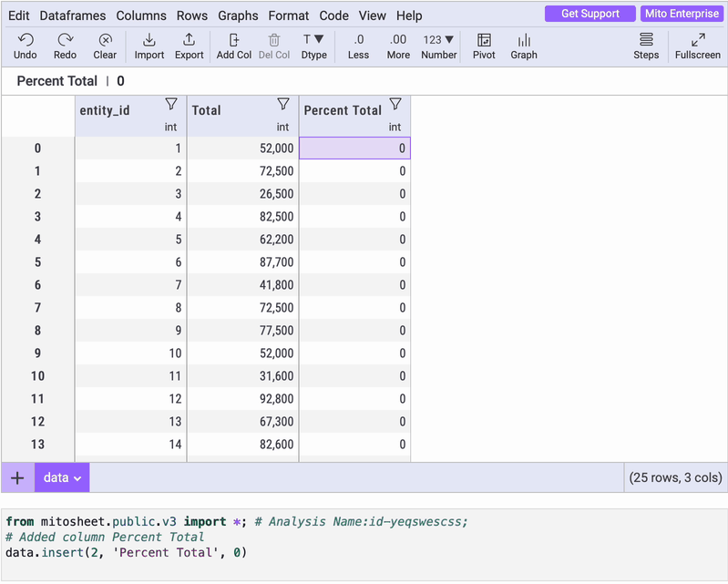The height and width of the screenshot is (584, 728).
Task: Open the View menu
Action: tap(372, 15)
